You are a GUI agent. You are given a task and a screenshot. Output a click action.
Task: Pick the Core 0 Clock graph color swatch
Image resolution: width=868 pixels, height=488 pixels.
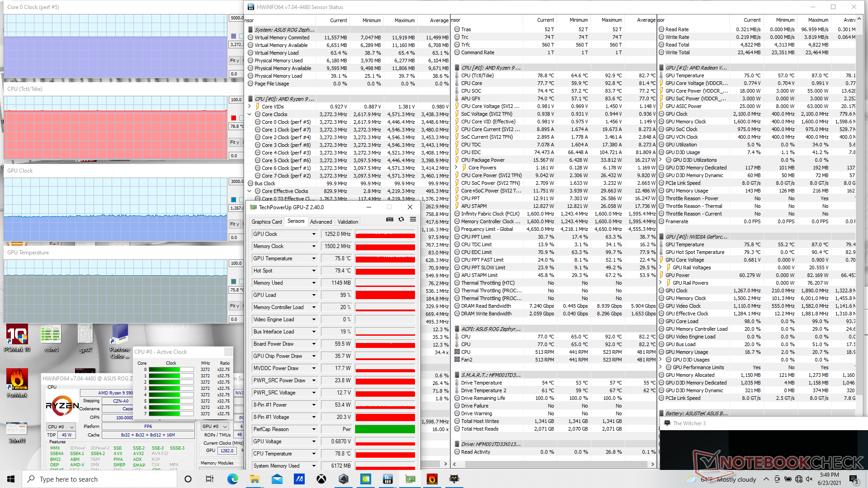pos(234,36)
